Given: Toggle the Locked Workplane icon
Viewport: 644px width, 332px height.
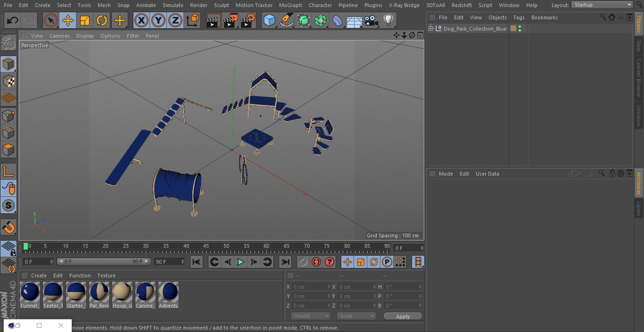Looking at the screenshot, I should 8,249.
